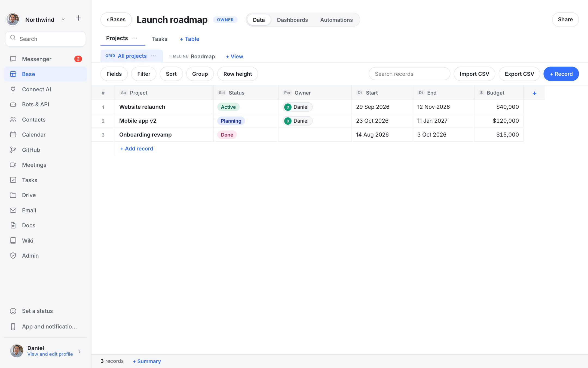The width and height of the screenshot is (588, 368).
Task: Open the Group options
Action: 200,74
